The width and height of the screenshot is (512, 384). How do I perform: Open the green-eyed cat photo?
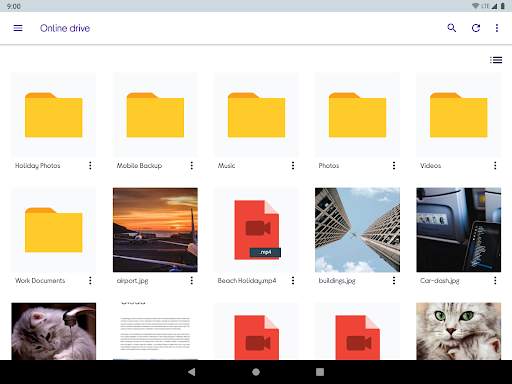[x=459, y=331]
